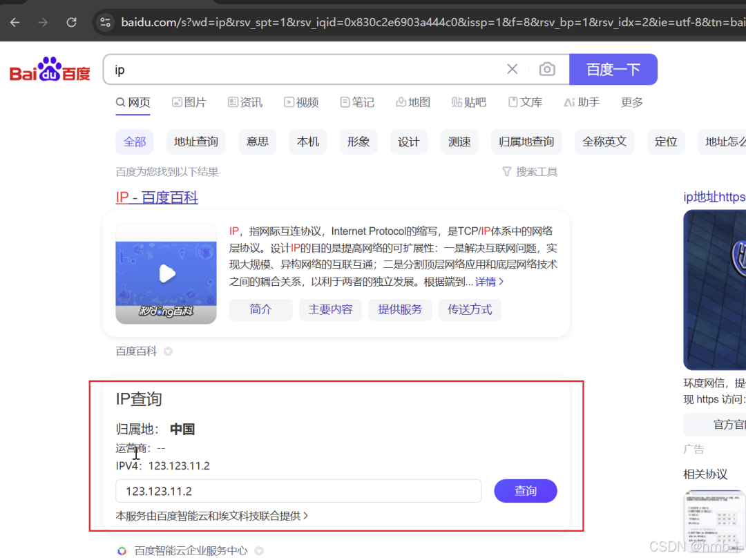This screenshot has height=560, width=746.
Task: Select the 网页 tab
Action: pyautogui.click(x=133, y=102)
